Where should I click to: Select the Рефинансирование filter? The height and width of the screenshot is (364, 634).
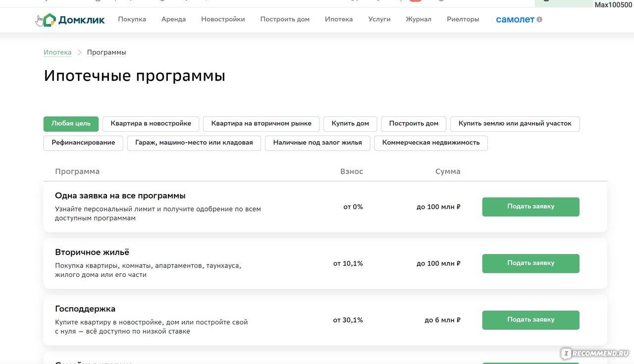tap(83, 143)
